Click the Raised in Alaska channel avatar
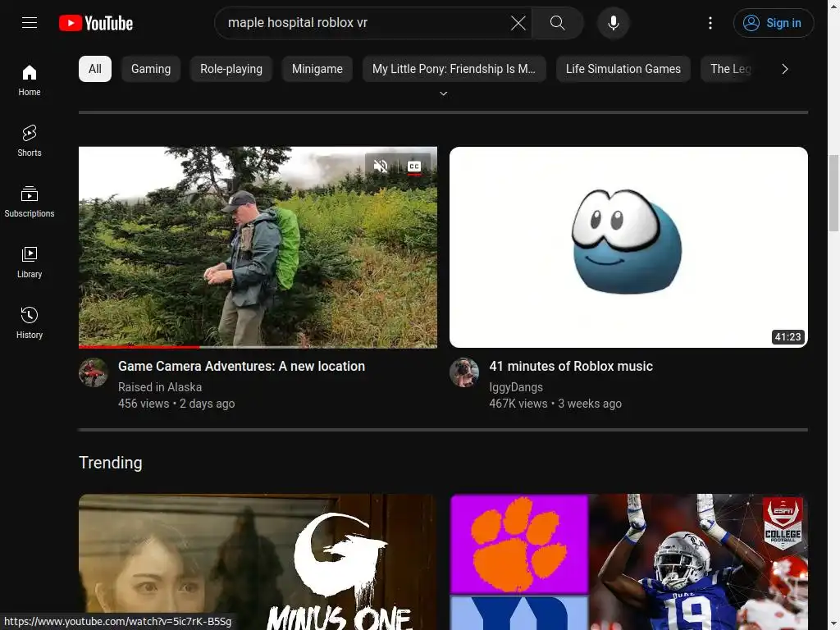This screenshot has width=840, height=630. point(94,372)
